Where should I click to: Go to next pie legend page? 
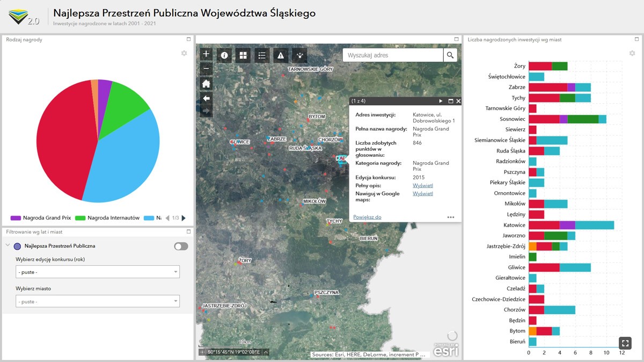click(184, 218)
